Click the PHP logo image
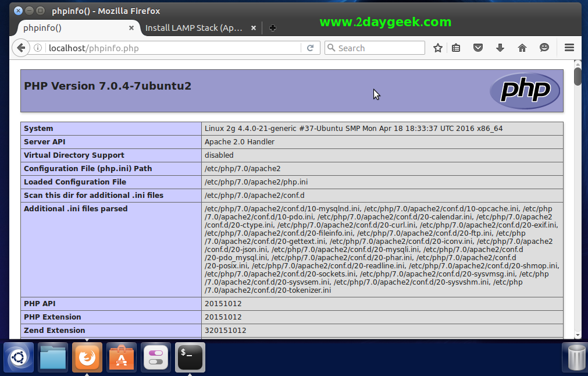The height and width of the screenshot is (376, 588). (x=525, y=90)
